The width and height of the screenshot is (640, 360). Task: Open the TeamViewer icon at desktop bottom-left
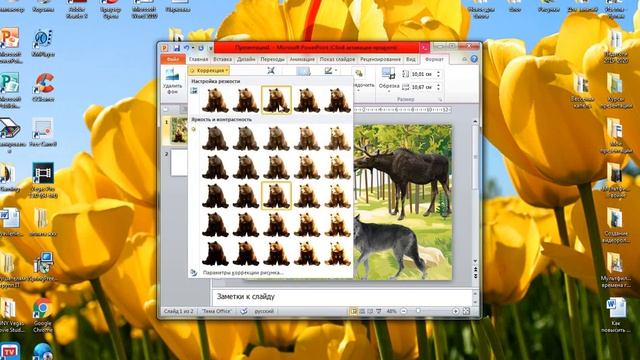tap(9, 351)
